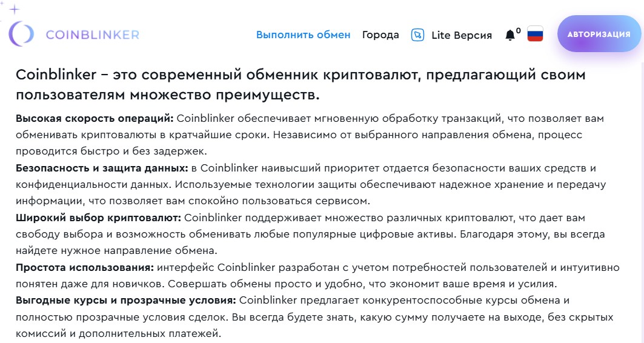Viewport: 644px width, 343px height.
Task: Click the COINBLINKER wordmark text
Action: tap(93, 35)
